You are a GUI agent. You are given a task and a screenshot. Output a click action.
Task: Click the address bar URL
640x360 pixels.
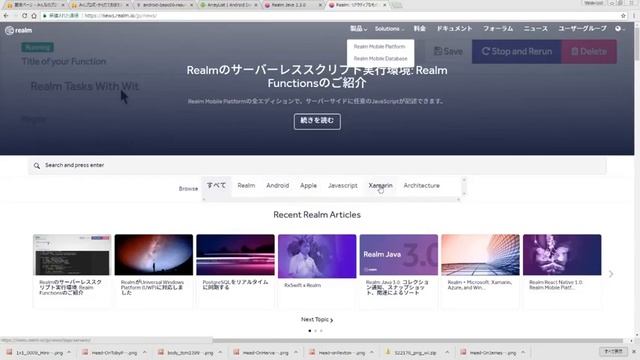click(121, 16)
